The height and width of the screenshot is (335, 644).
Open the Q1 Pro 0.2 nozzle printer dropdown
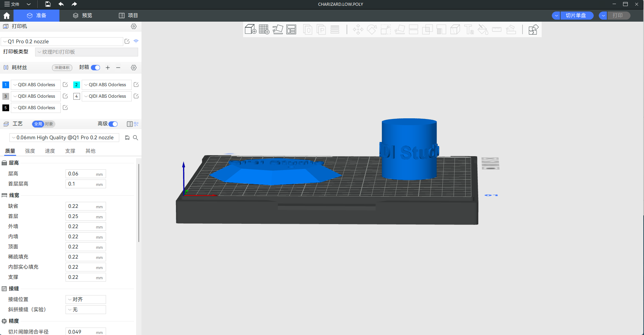pyautogui.click(x=62, y=42)
